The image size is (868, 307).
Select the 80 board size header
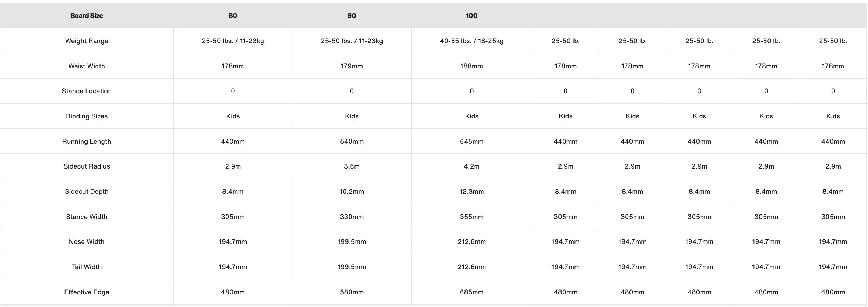233,16
